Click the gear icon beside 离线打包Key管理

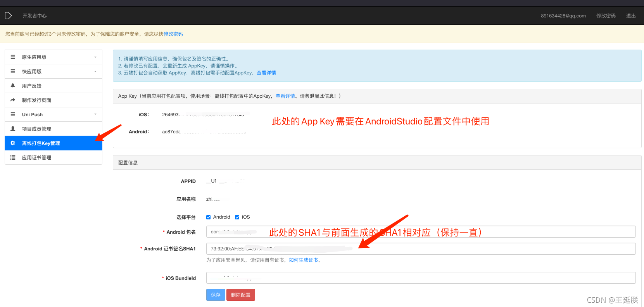[x=13, y=143]
